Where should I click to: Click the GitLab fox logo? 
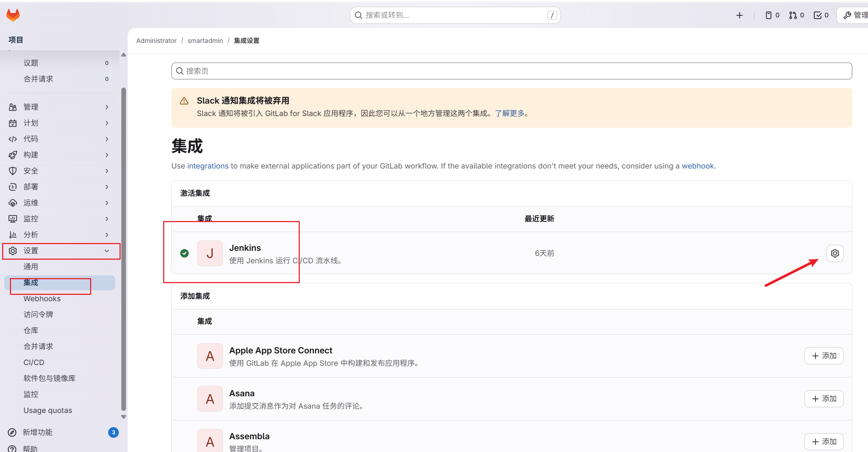click(13, 15)
